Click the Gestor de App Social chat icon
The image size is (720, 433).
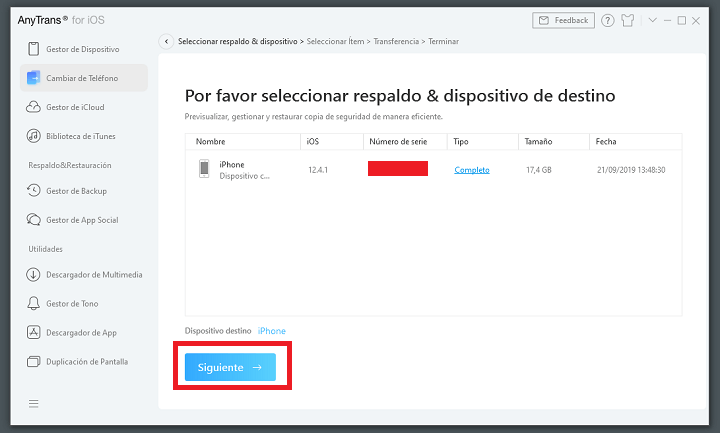(34, 219)
